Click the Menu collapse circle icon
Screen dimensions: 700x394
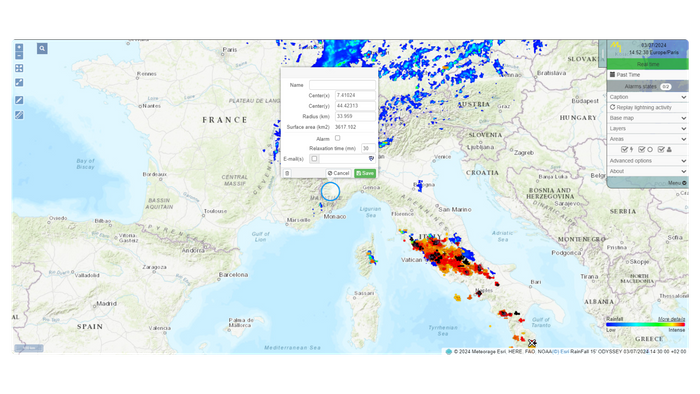[684, 183]
